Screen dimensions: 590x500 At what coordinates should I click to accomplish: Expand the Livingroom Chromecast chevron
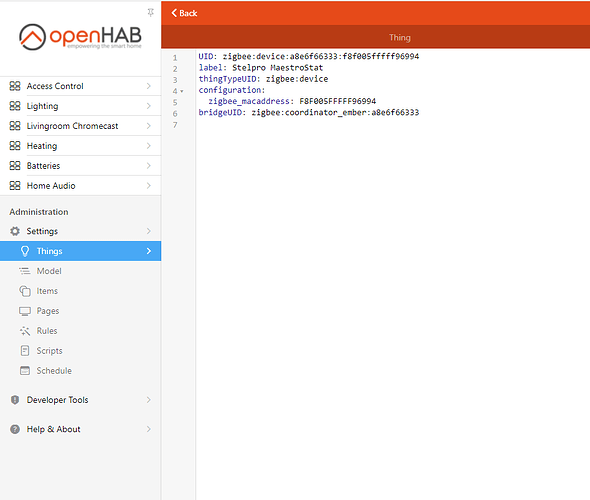(x=149, y=126)
